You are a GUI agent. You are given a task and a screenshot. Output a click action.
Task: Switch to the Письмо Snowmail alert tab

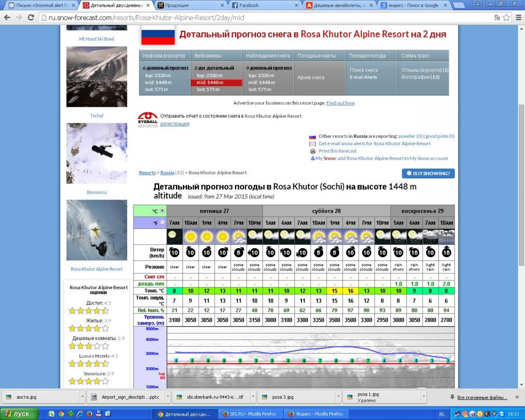point(41,5)
